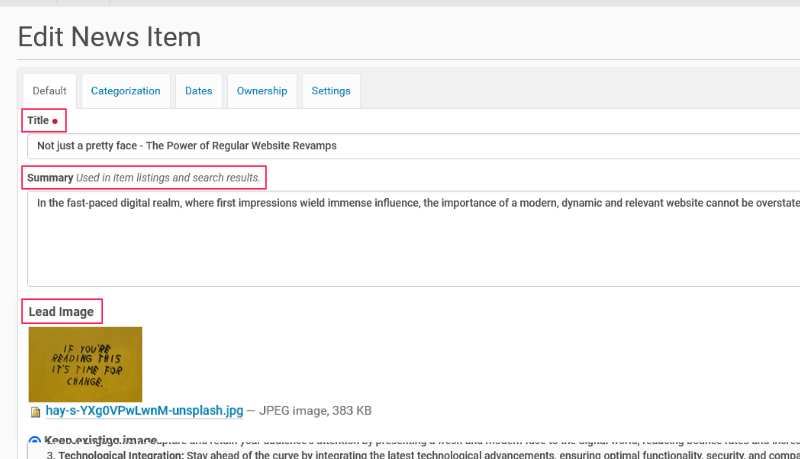
Task: Click the lead image thumbnail preview
Action: [85, 362]
